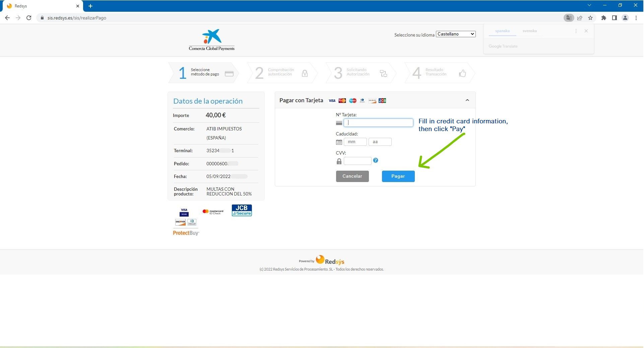Click the mm expiry month field
The width and height of the screenshot is (644, 348).
tap(355, 142)
